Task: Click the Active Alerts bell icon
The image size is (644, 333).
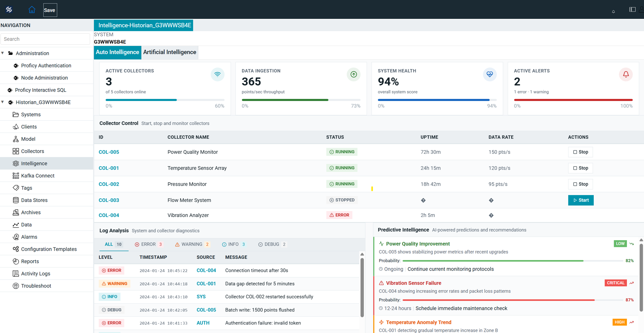Action: (626, 75)
